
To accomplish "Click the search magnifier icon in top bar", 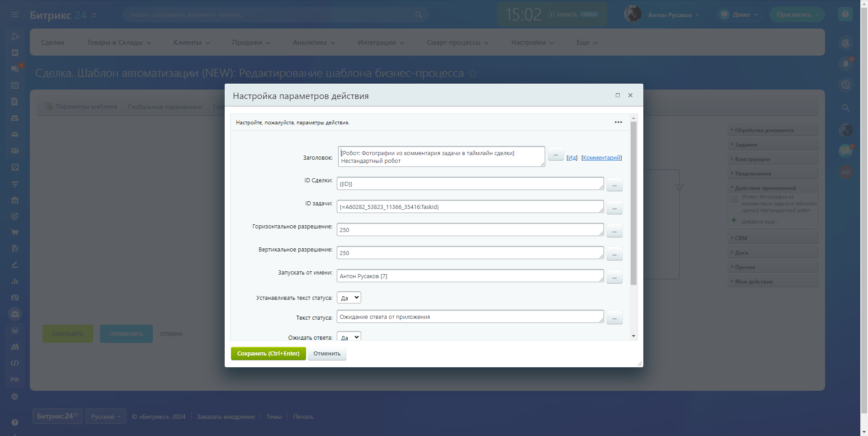I will (x=419, y=15).
